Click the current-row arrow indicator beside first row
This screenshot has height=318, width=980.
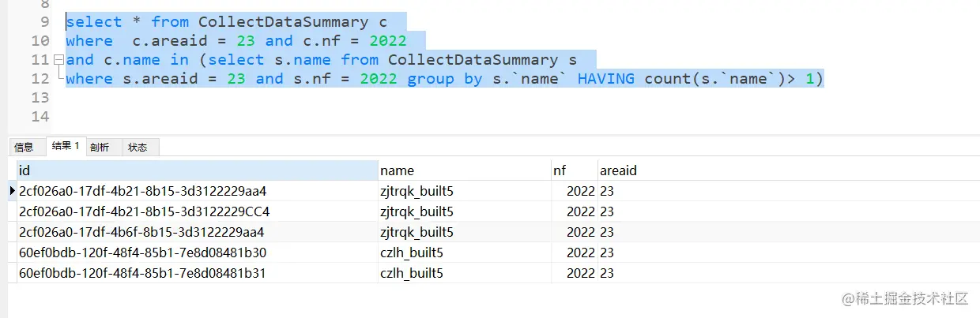click(x=12, y=191)
